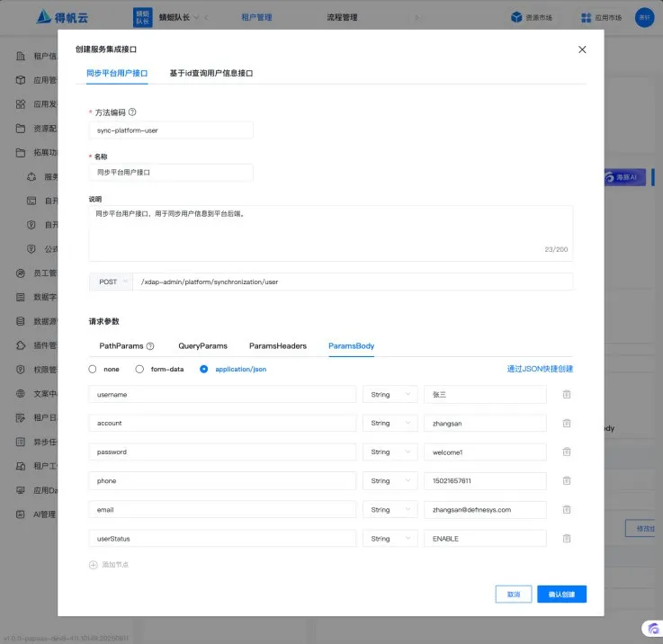Click the request URL path input
This screenshot has width=663, height=644.
coord(353,282)
